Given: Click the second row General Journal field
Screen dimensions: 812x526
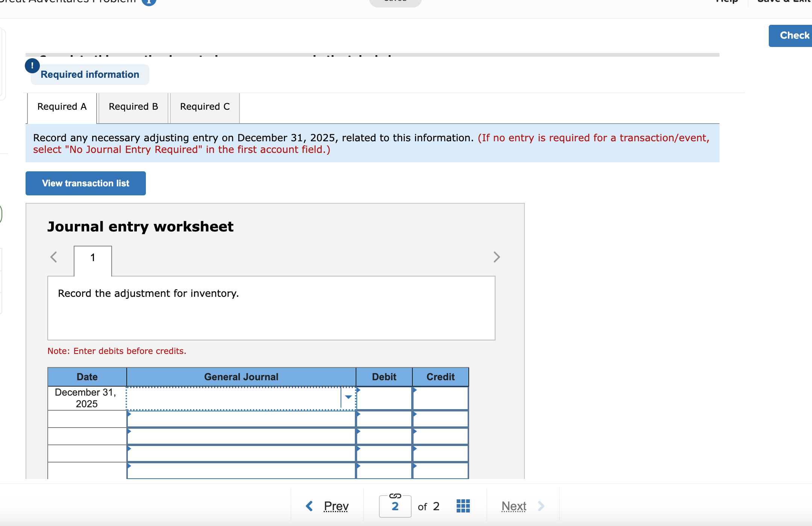Looking at the screenshot, I should (241, 419).
